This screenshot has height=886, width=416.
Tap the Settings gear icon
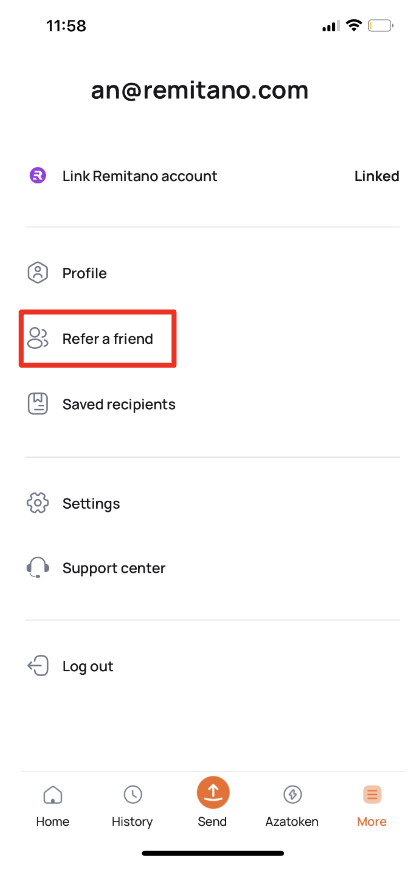tap(38, 503)
